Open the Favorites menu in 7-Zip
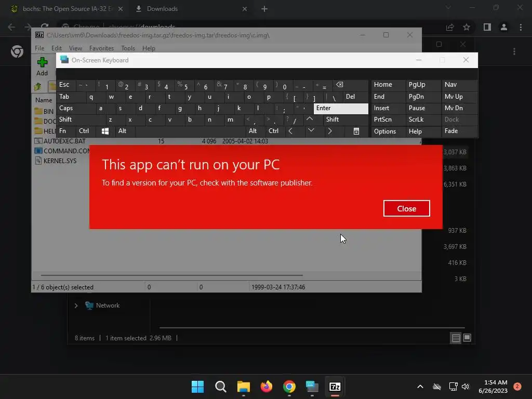This screenshot has height=399, width=532. 101,48
